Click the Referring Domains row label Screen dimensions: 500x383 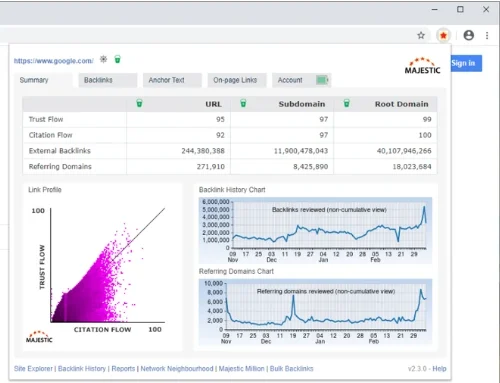tap(60, 166)
